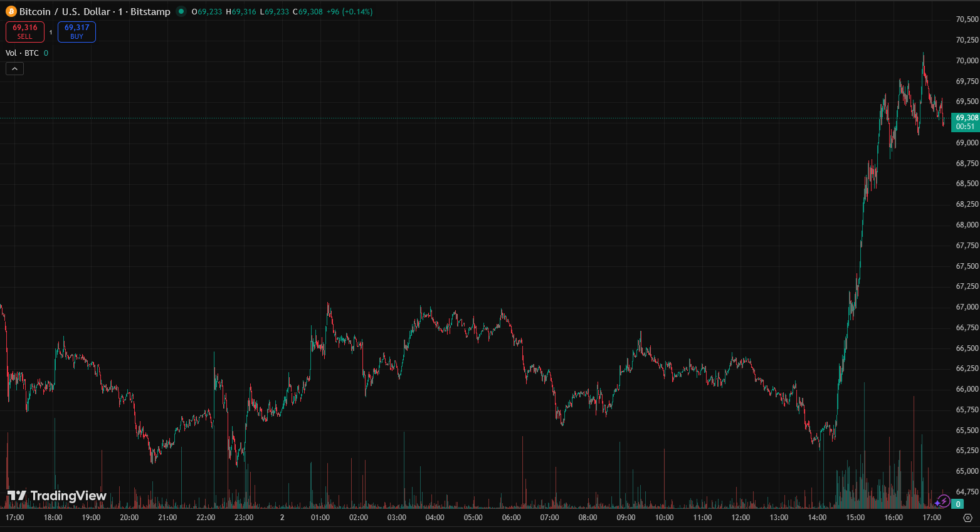Click the 03:00 time axis label

[397, 518]
